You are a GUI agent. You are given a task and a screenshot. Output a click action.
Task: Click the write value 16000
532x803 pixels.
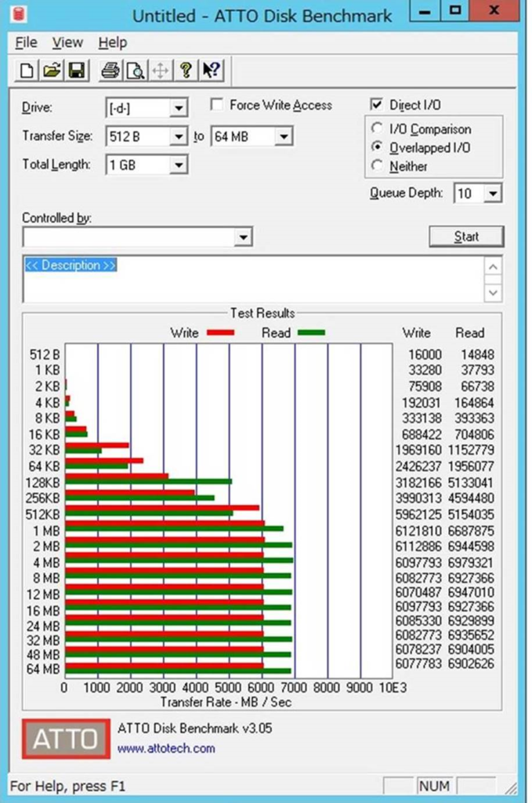click(x=425, y=355)
